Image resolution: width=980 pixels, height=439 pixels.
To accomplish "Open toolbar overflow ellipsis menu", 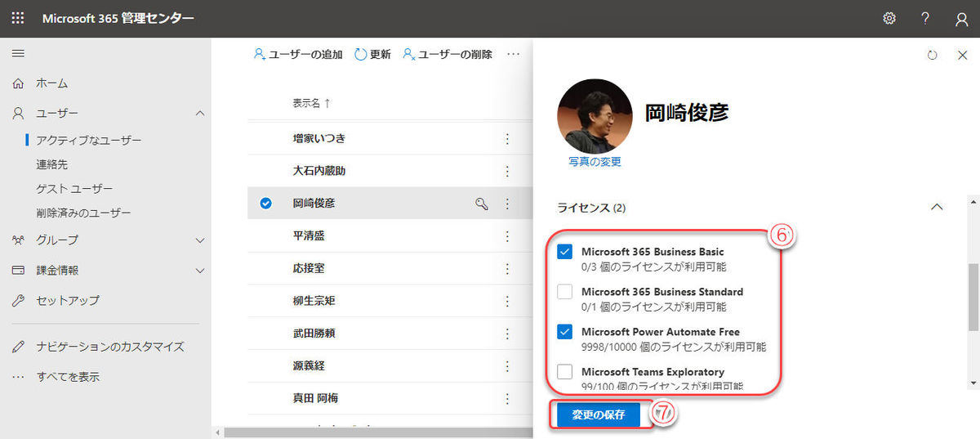I will 513,54.
